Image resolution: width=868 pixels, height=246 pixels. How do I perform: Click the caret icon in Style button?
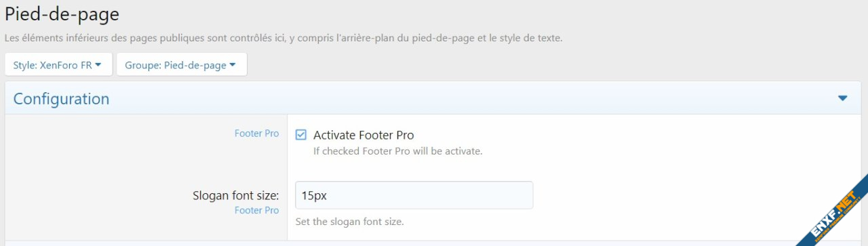point(98,65)
